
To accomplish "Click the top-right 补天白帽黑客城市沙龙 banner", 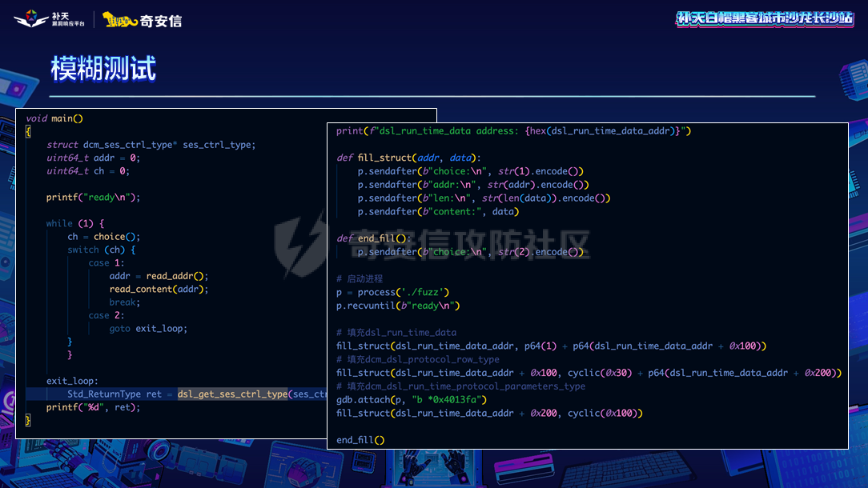I will [x=765, y=18].
